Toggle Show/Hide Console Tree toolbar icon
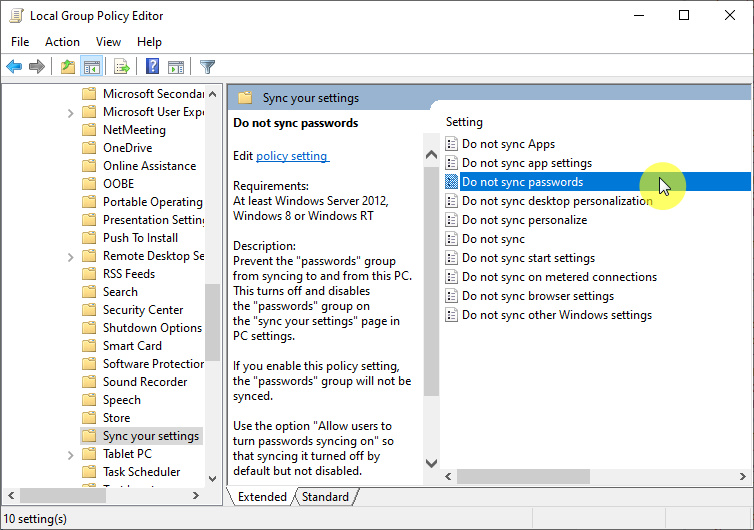This screenshot has width=754, height=530. (x=91, y=67)
